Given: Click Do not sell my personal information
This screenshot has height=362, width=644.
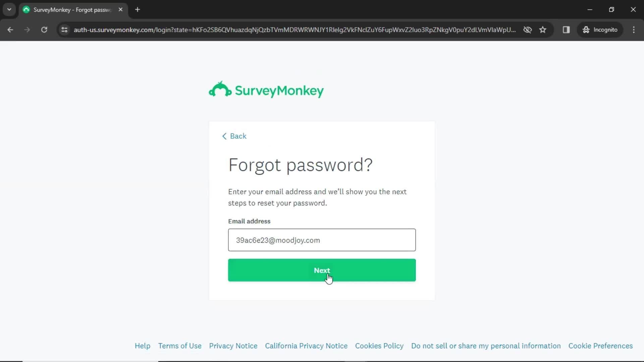Looking at the screenshot, I should [486, 346].
